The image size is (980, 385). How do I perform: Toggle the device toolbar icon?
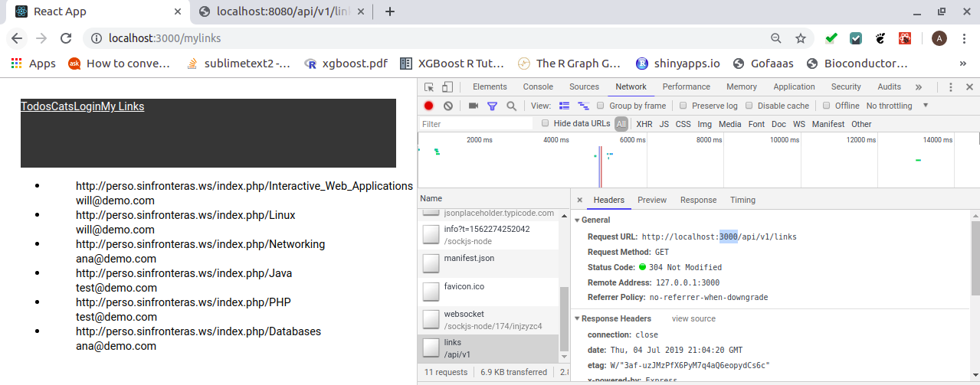pos(447,87)
